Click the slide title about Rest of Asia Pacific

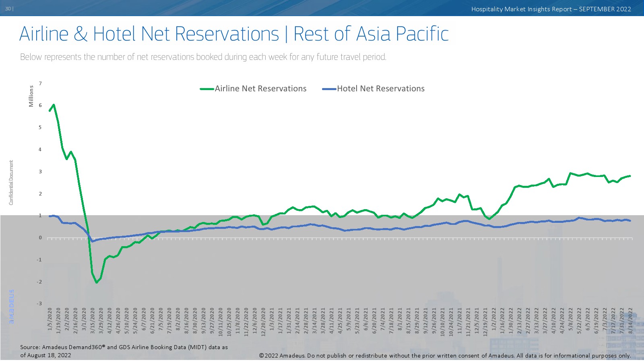(x=234, y=34)
